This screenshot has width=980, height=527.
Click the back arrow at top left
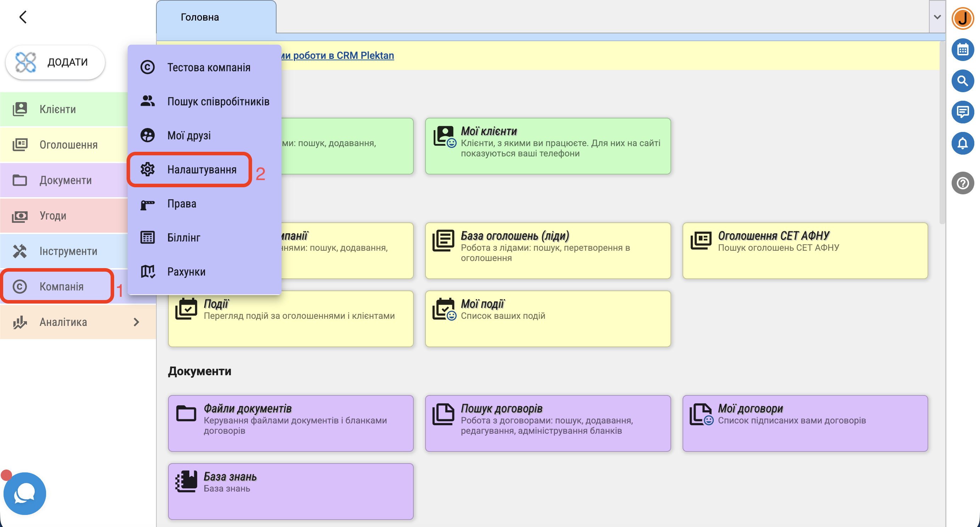click(x=23, y=17)
